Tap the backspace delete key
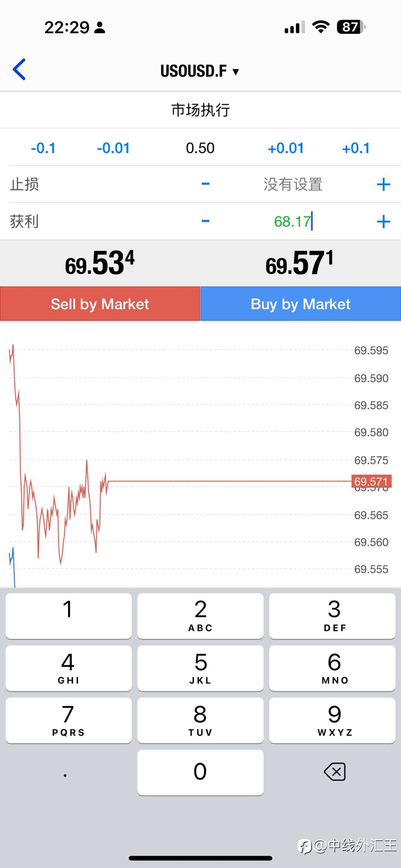Image resolution: width=401 pixels, height=868 pixels. 335,772
